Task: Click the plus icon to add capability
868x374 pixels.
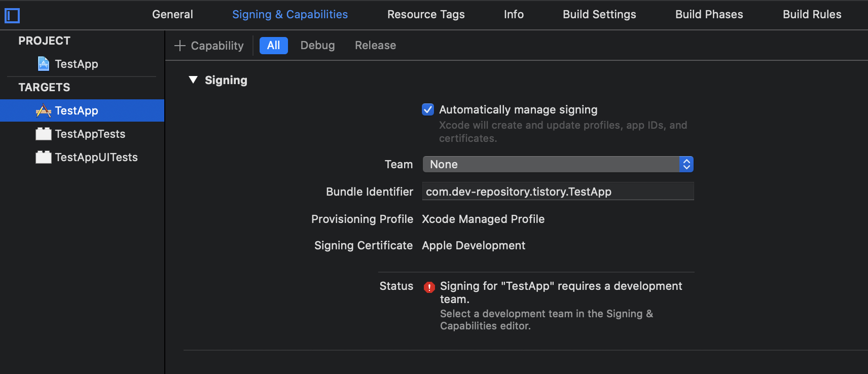Action: tap(180, 46)
